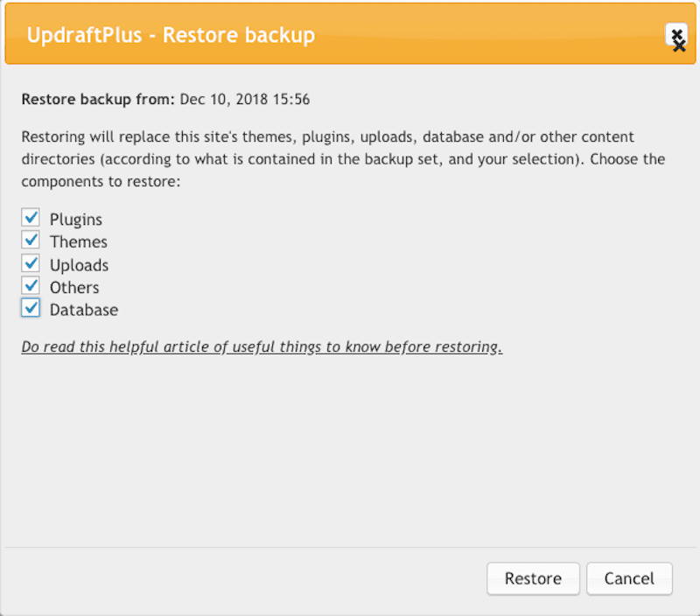Toggle the Plugins component for restore
The width and height of the screenshot is (700, 616).
tap(31, 217)
